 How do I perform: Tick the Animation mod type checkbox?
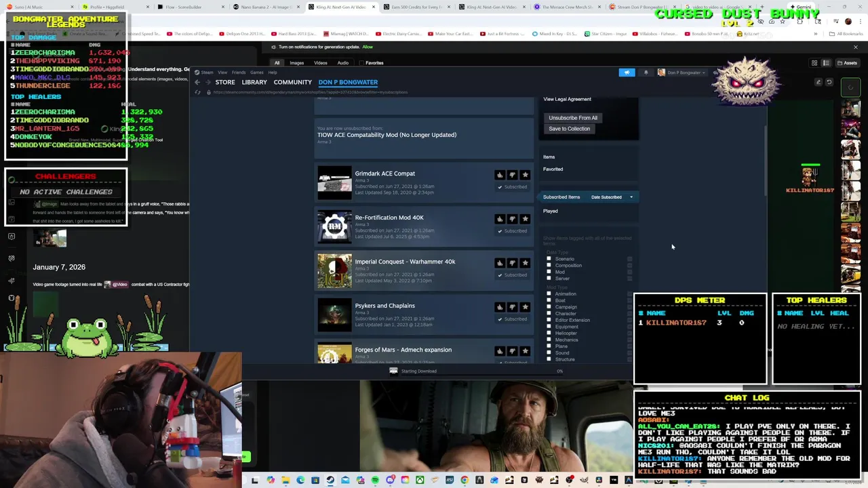(549, 293)
